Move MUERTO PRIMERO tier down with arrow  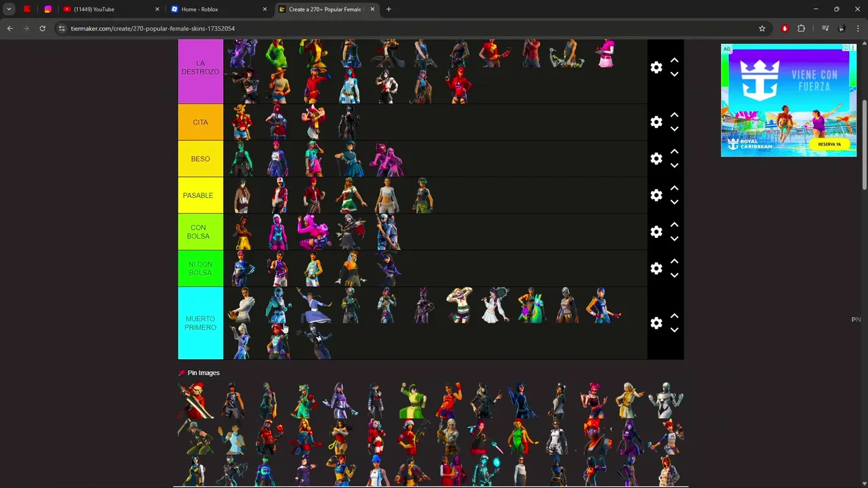674,330
